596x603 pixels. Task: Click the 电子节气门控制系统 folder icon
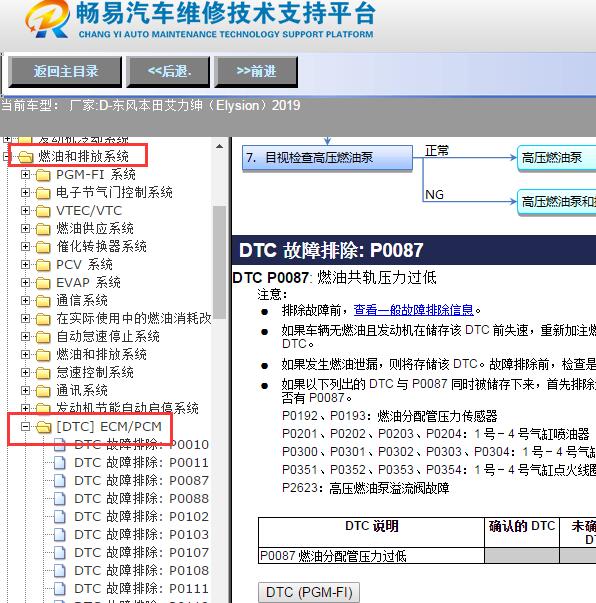click(x=43, y=193)
